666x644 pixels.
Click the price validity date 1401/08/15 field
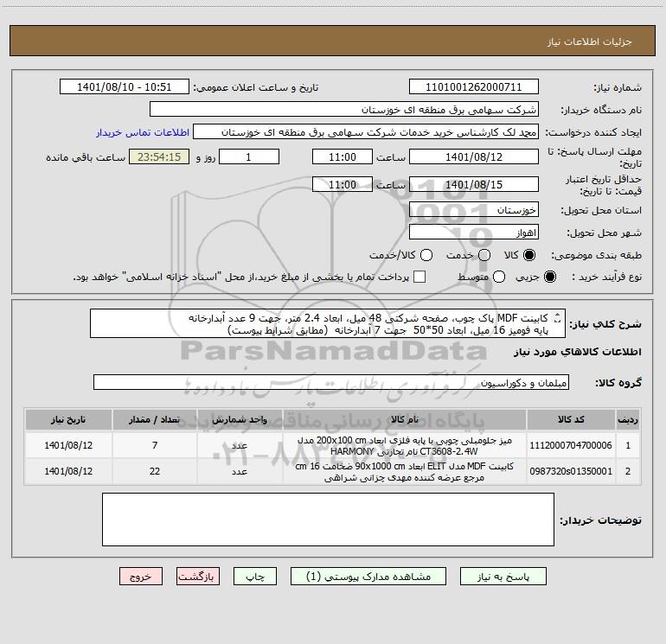click(474, 184)
